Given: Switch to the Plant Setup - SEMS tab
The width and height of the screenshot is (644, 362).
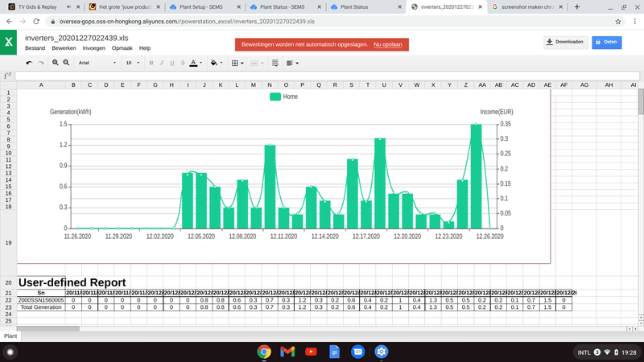Looking at the screenshot, I should (x=205, y=7).
